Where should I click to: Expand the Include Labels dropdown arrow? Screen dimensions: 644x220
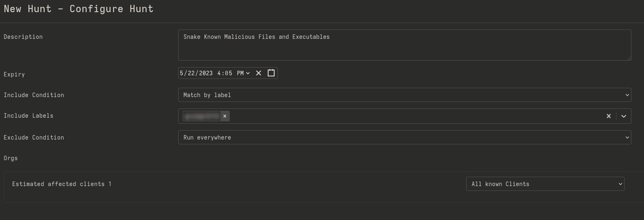(x=624, y=116)
